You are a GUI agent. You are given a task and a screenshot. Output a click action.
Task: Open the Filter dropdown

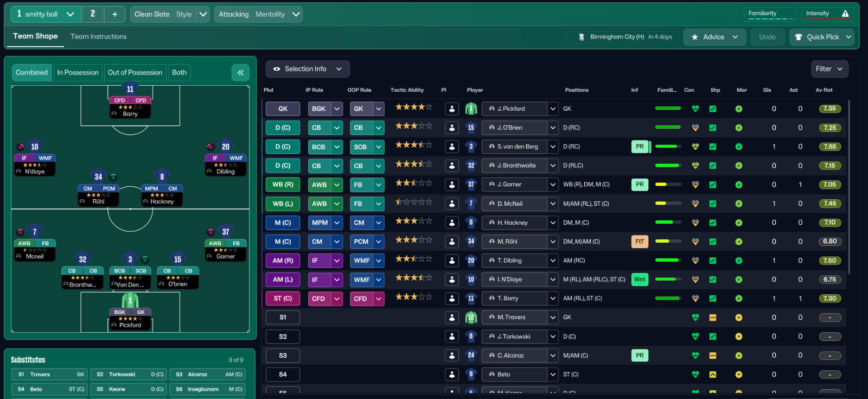click(x=829, y=69)
